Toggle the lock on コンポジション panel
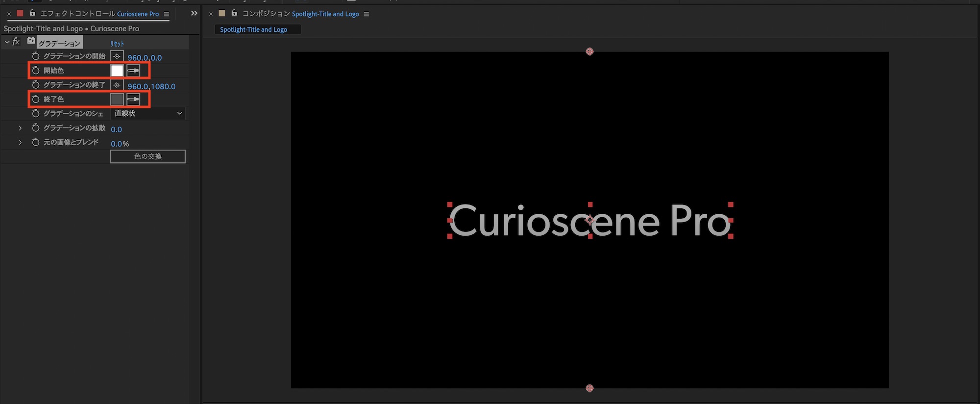This screenshot has height=404, width=980. click(234, 13)
